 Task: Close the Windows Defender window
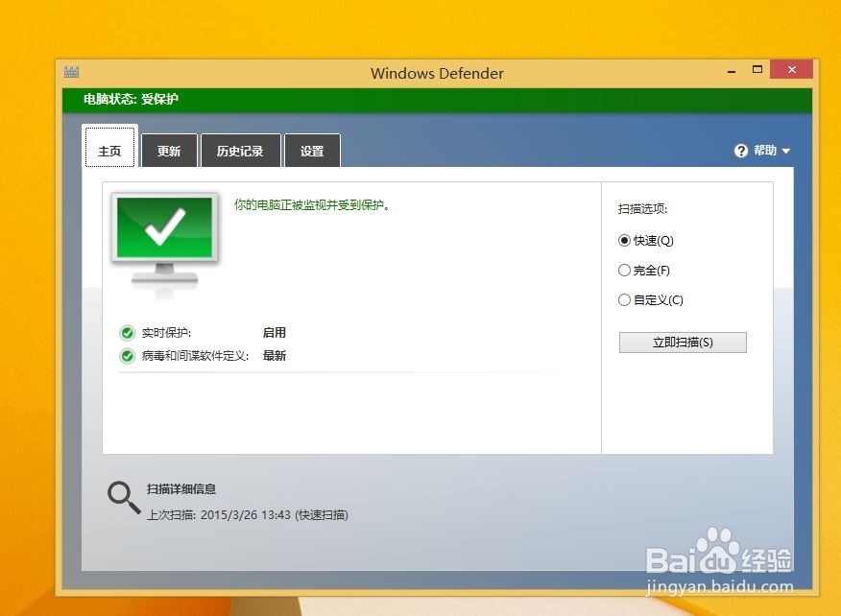click(x=792, y=70)
